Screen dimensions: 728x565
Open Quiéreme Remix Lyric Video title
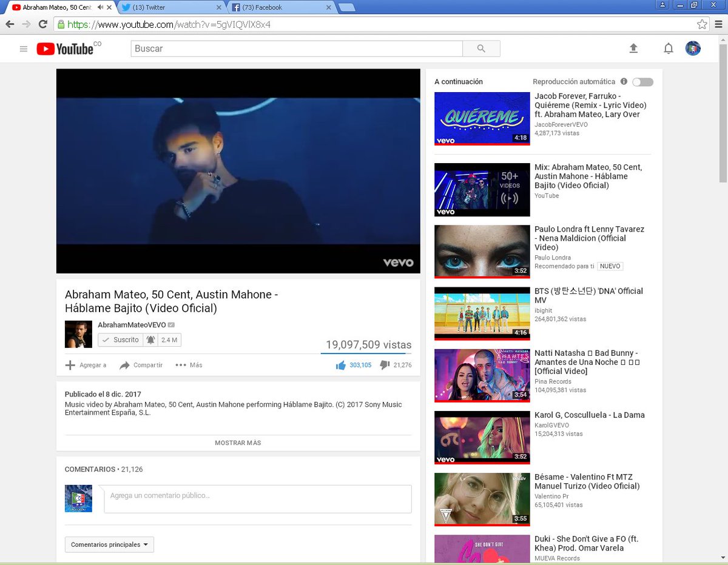click(590, 105)
